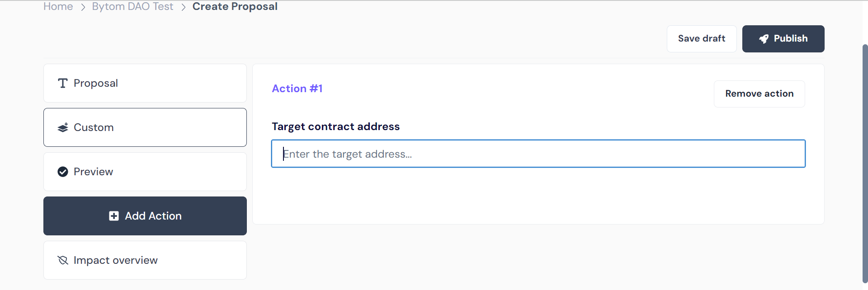Click the page's vertical scrollbar
The width and height of the screenshot is (868, 290).
pyautogui.click(x=864, y=163)
